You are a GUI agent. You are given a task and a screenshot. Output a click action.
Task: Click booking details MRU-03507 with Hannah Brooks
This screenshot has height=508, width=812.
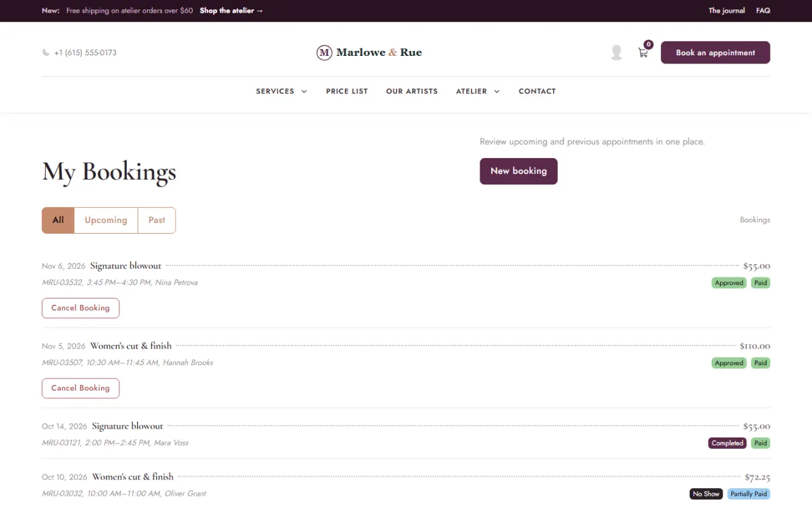pyautogui.click(x=128, y=363)
